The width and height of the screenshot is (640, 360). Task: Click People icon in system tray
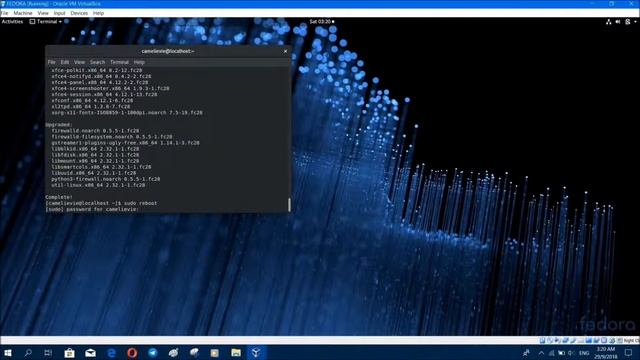[526, 353]
